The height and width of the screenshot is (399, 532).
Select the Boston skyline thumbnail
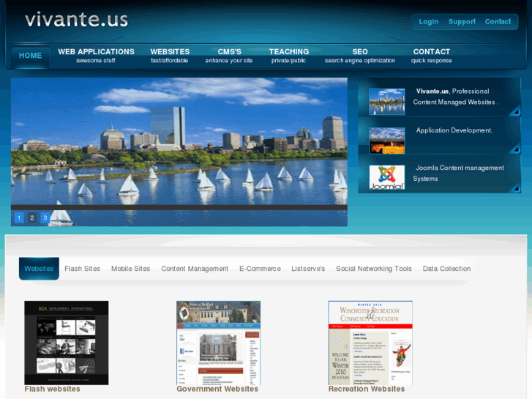coord(387,102)
